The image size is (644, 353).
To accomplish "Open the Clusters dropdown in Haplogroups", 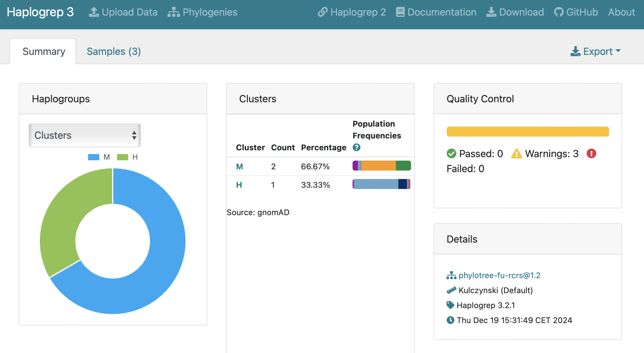I will coord(84,135).
